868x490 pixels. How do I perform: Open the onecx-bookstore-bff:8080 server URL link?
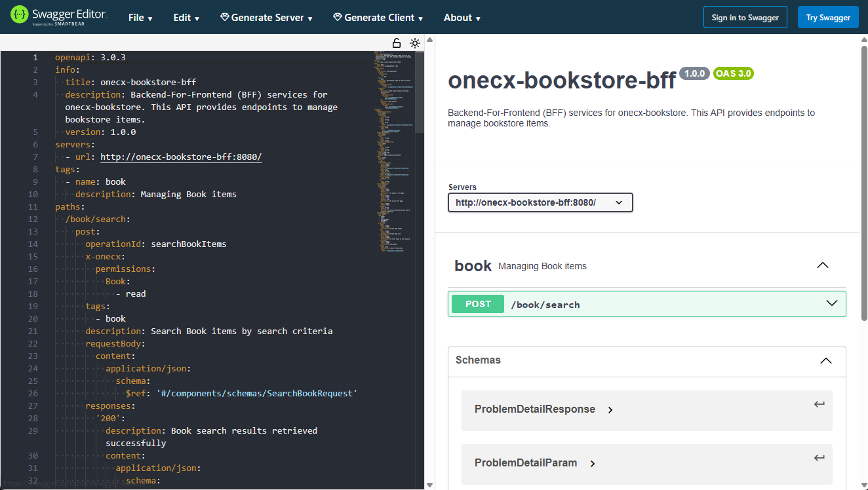pyautogui.click(x=181, y=157)
